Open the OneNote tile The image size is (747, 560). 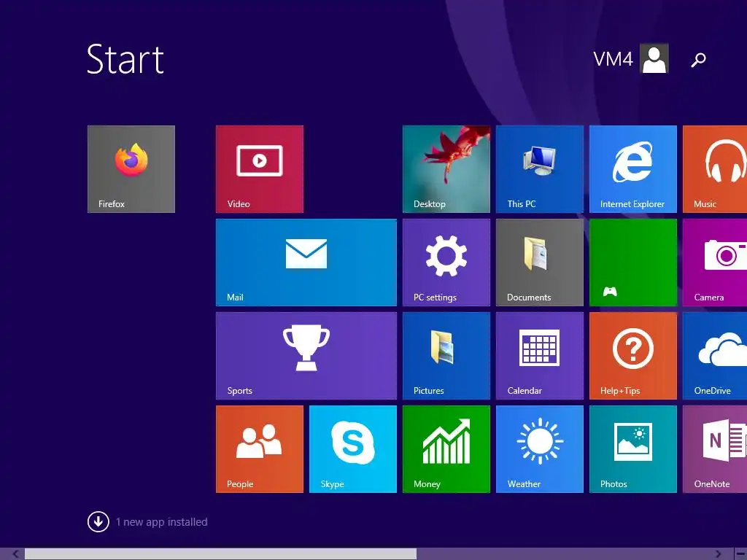tap(715, 449)
